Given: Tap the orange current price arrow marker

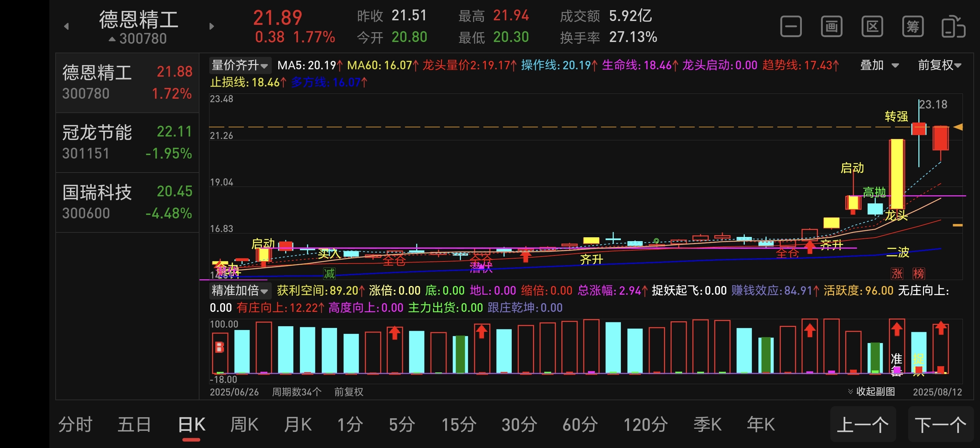Looking at the screenshot, I should [x=958, y=127].
